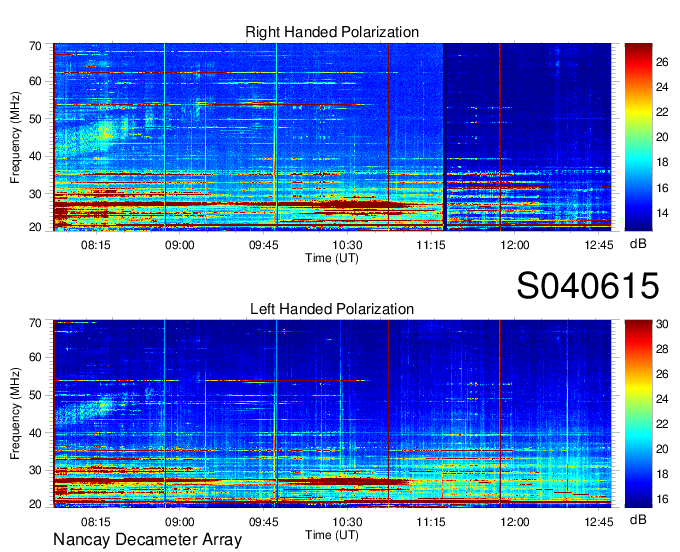The width and height of the screenshot is (680, 552).
Task: Click the right-handed plot's color scale bar
Action: point(638,137)
